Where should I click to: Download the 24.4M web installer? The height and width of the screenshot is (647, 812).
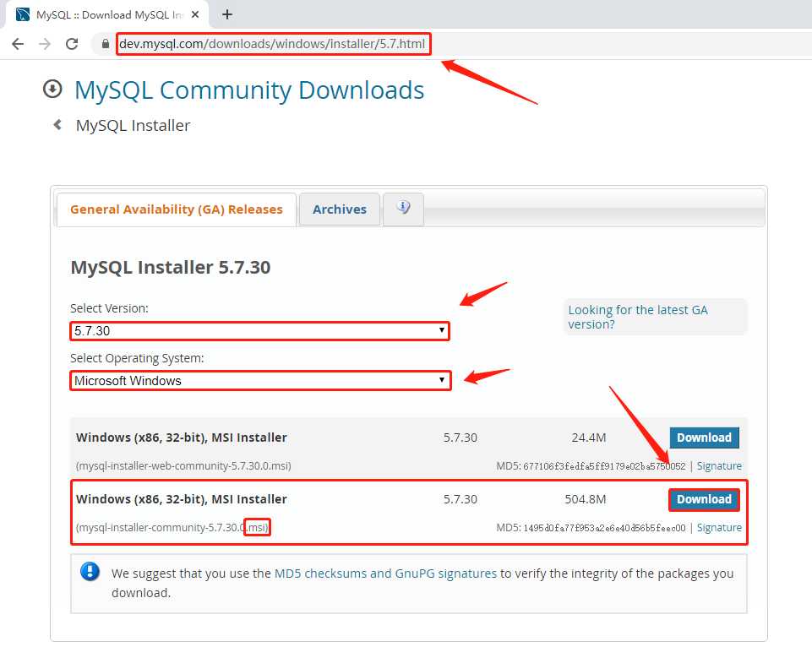(x=705, y=438)
